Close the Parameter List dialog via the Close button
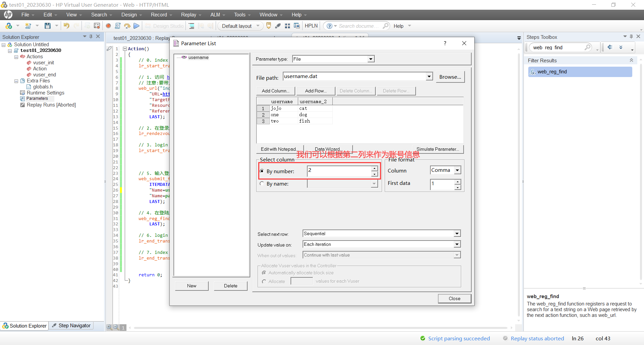 454,298
